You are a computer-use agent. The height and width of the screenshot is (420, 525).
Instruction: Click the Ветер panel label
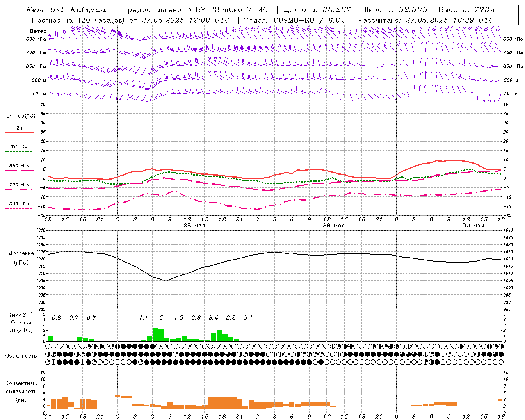pos(38,31)
